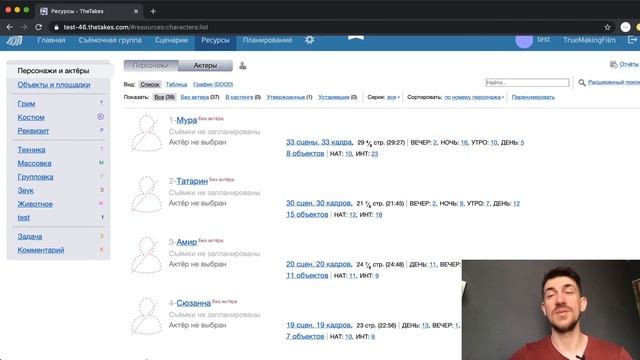Show all characters with Все filter

(164, 97)
